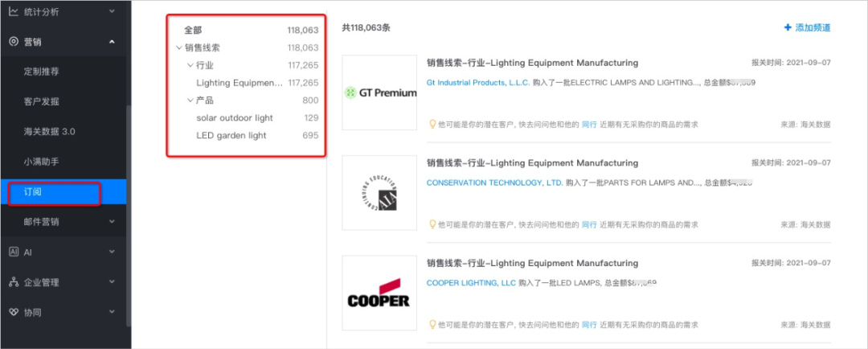Screen dimensions: 868x349
Task: Click count 695 next to LED garden light
Action: [310, 135]
